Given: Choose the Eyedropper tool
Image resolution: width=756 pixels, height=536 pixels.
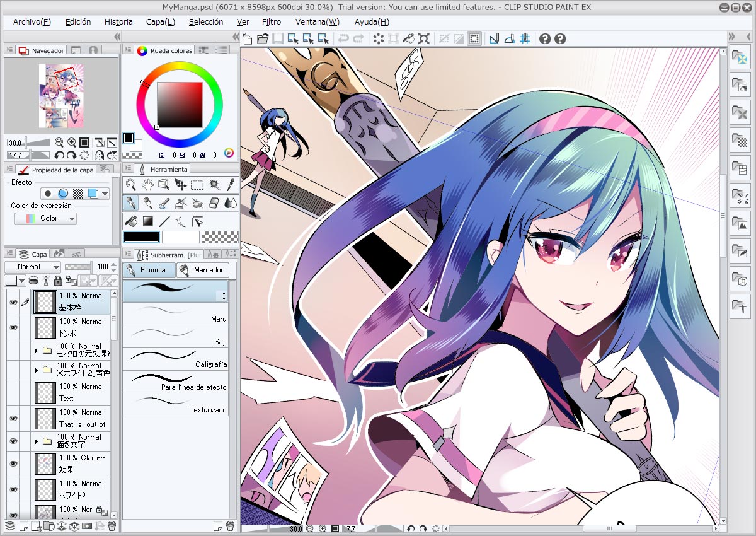Looking at the screenshot, I should click(231, 185).
